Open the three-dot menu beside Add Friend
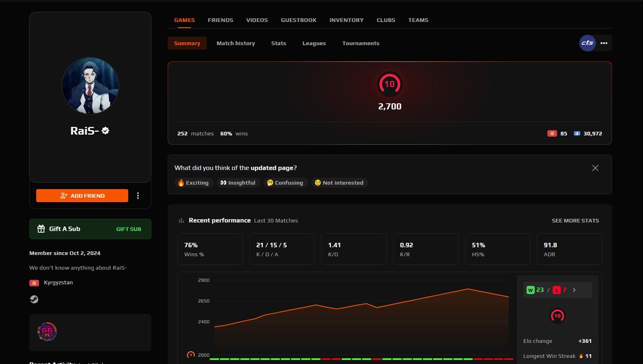Image resolution: width=643 pixels, height=364 pixels. 138,196
